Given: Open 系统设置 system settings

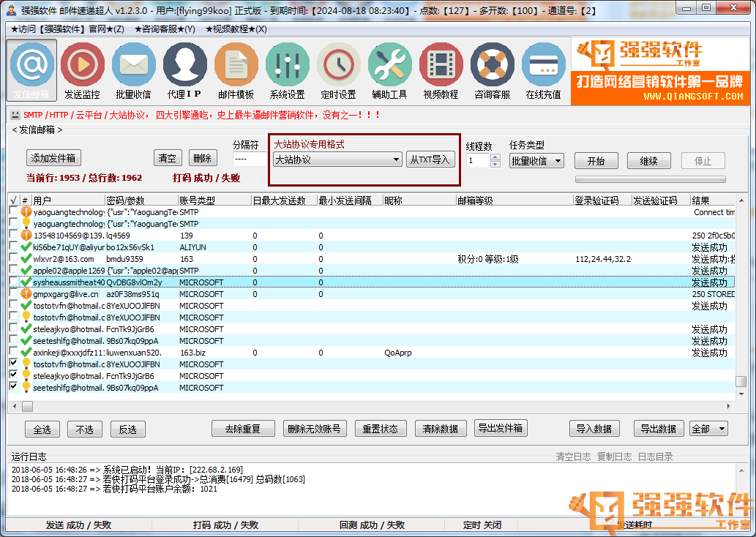Looking at the screenshot, I should (x=288, y=70).
